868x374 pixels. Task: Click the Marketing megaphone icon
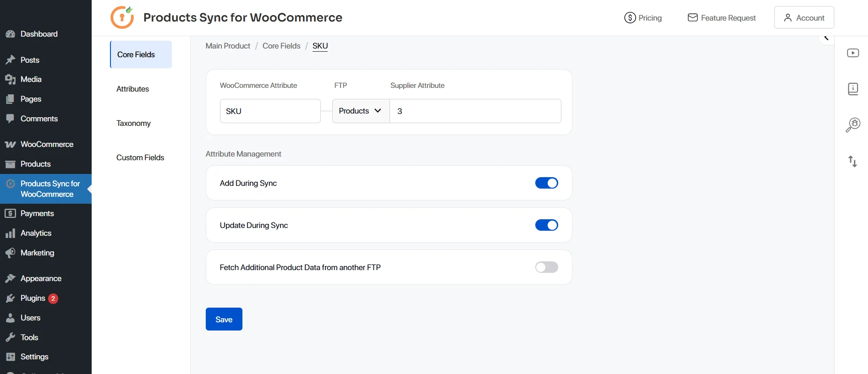click(x=10, y=253)
